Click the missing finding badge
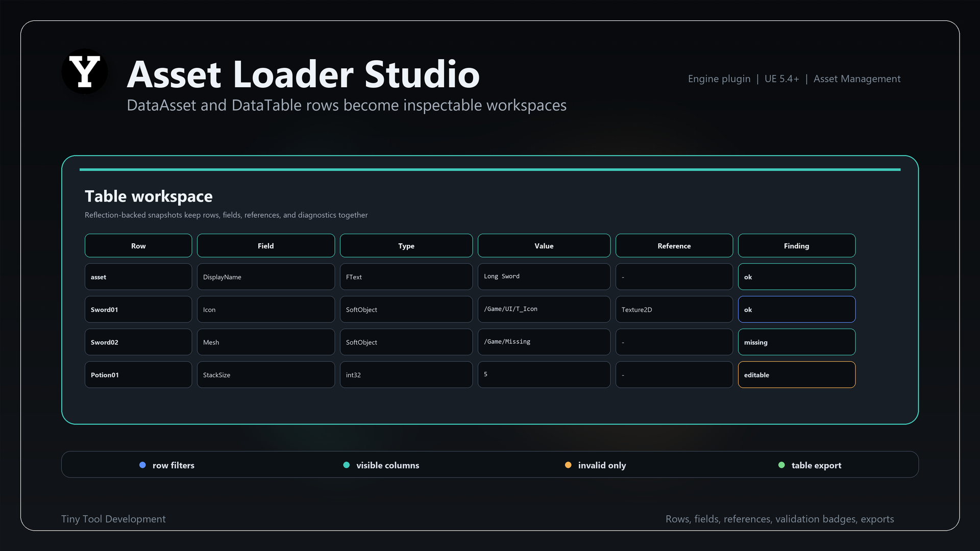The image size is (980, 551). pyautogui.click(x=797, y=342)
